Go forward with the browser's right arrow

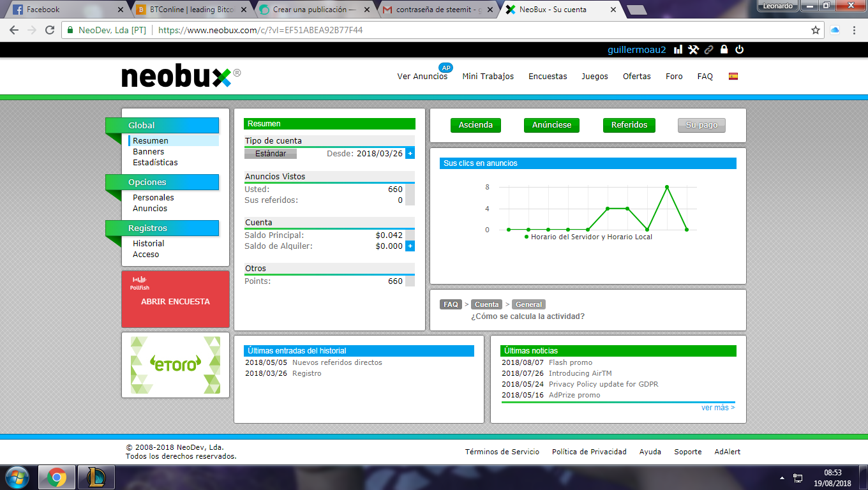coord(32,30)
